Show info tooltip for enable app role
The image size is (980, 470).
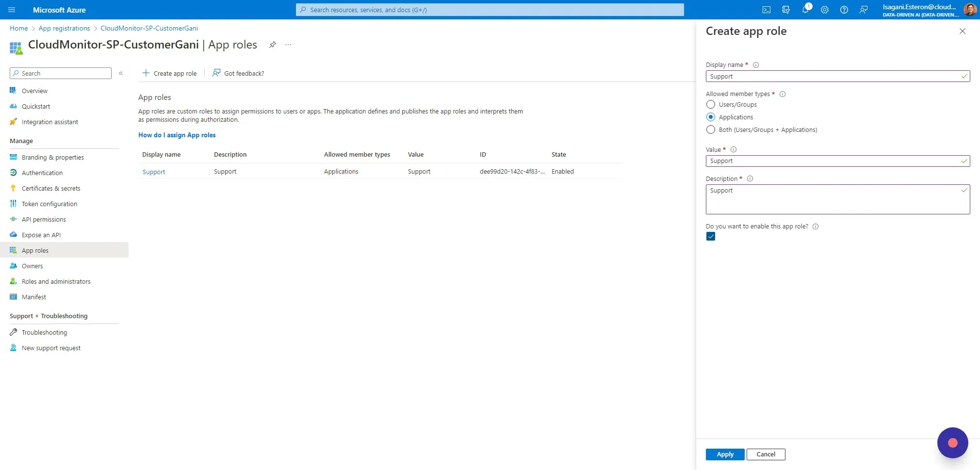816,227
